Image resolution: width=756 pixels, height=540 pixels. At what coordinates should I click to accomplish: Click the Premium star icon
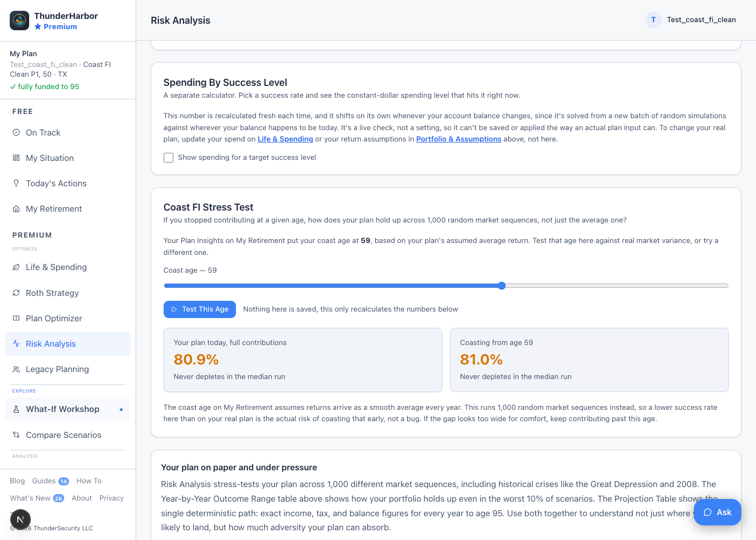tap(38, 26)
